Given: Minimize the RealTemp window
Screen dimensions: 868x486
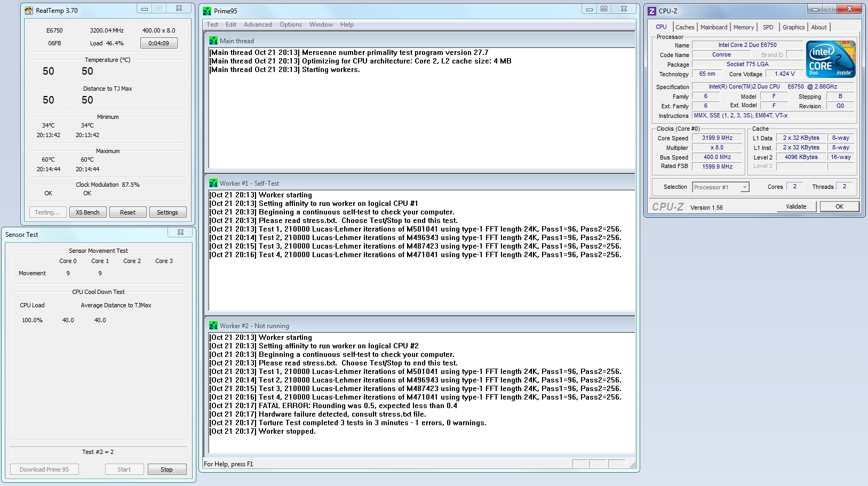Looking at the screenshot, I should [x=144, y=9].
